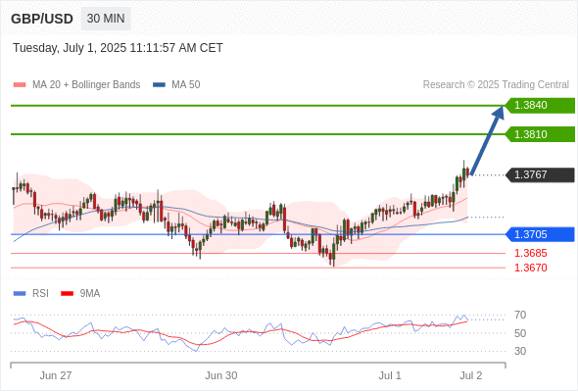Select the blue 1.3705 pivot price tag
The image size is (578, 392).
pos(540,234)
